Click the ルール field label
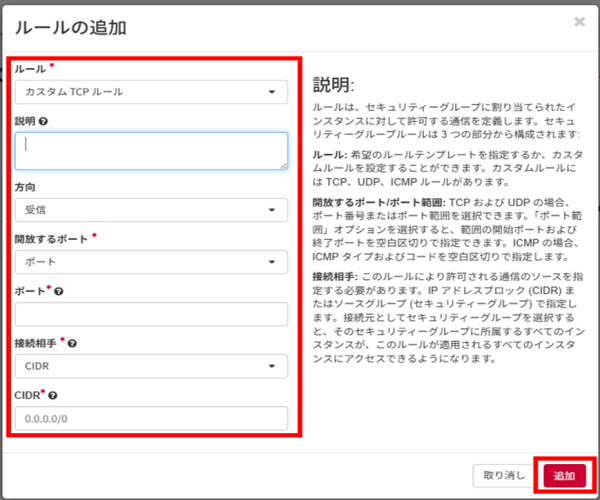 pos(30,68)
